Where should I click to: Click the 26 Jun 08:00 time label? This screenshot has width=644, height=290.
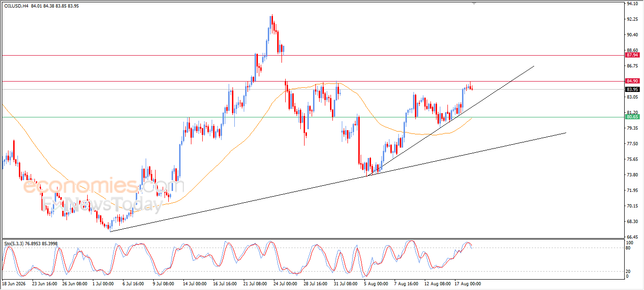(74, 284)
